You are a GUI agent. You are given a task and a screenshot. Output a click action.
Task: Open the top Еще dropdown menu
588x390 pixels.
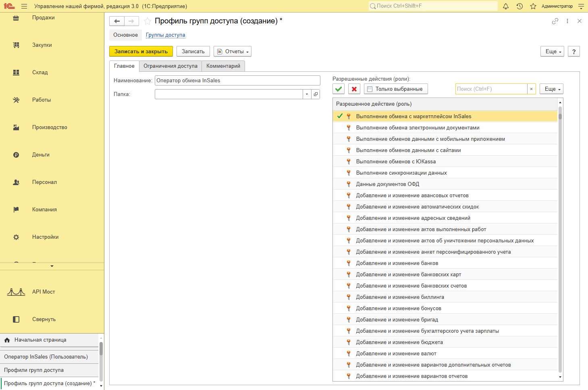(552, 52)
